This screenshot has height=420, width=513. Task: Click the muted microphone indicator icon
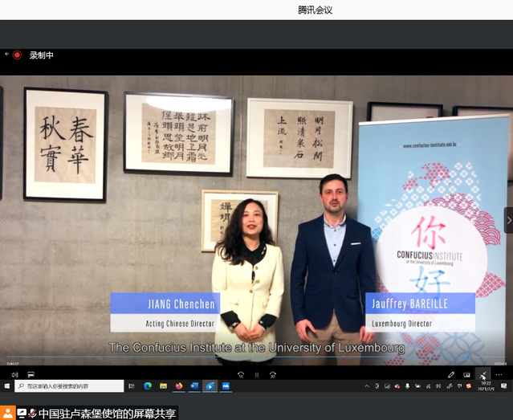[x=32, y=414]
